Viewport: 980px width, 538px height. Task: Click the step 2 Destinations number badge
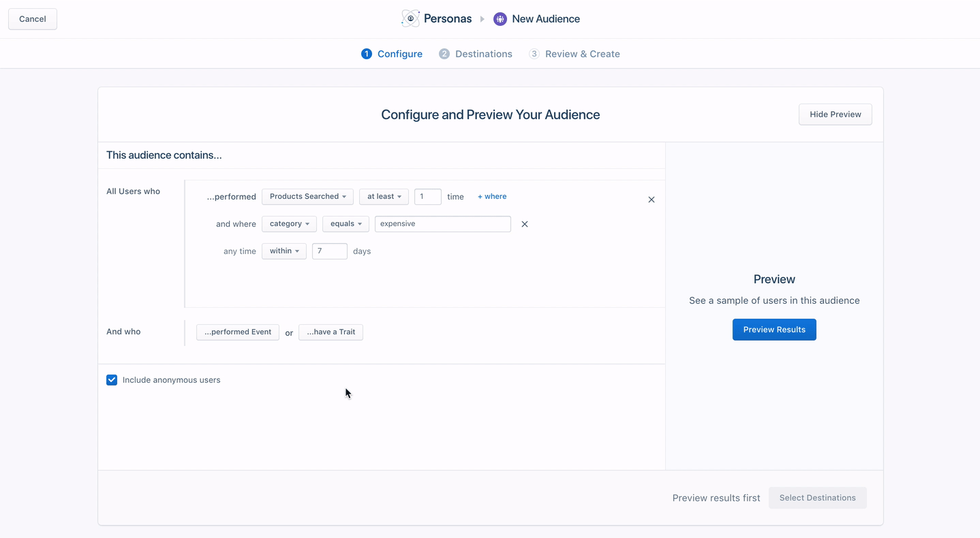(444, 54)
